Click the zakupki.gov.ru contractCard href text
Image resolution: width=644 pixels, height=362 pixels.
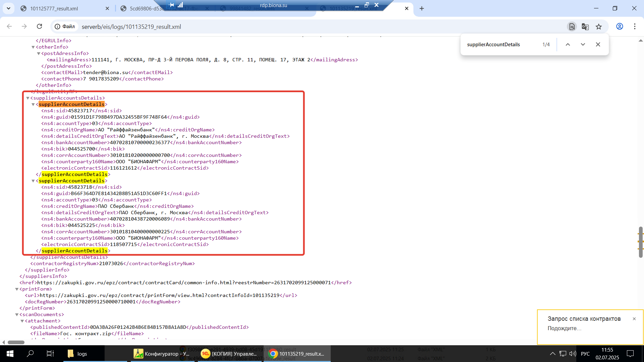pyautogui.click(x=184, y=283)
